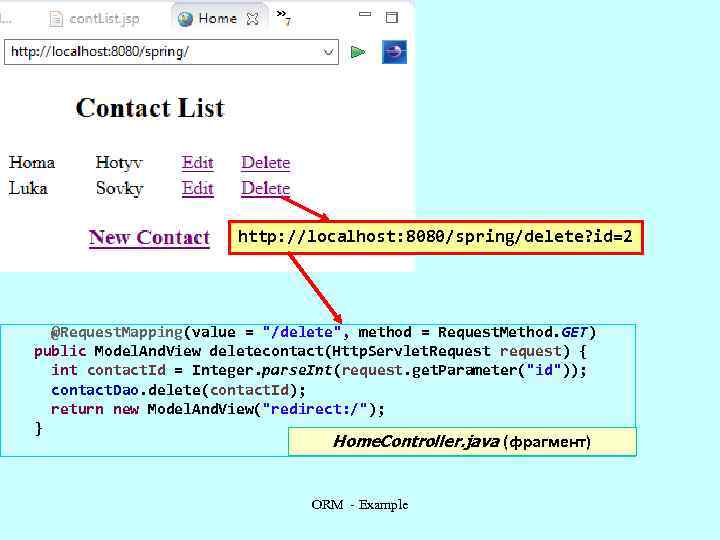This screenshot has width=720, height=540.
Task: Click Delete link for Homa Hotyv
Action: click(265, 163)
